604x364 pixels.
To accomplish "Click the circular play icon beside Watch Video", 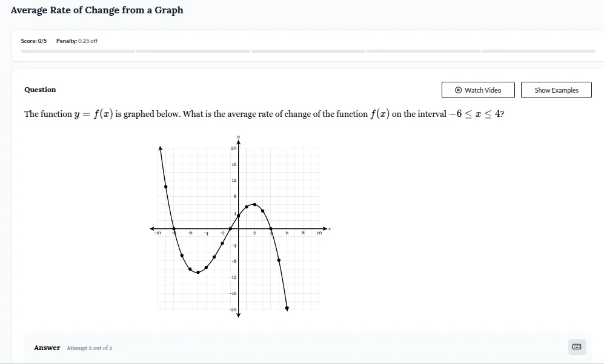I will pyautogui.click(x=459, y=90).
